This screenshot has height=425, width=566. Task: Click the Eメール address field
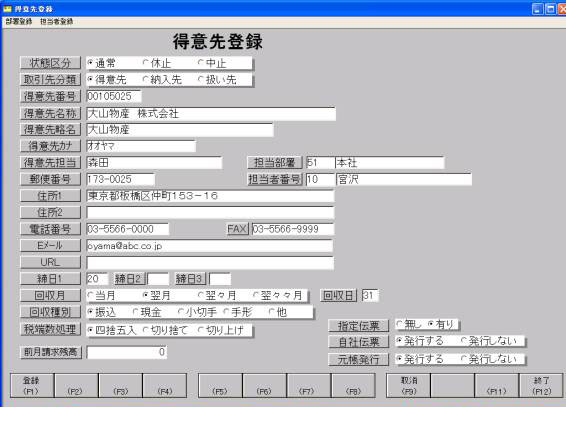[x=210, y=246]
